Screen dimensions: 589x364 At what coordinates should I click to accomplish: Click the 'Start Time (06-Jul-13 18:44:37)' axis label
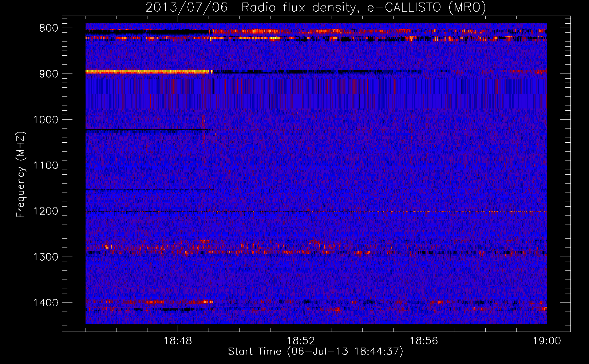pos(316,352)
